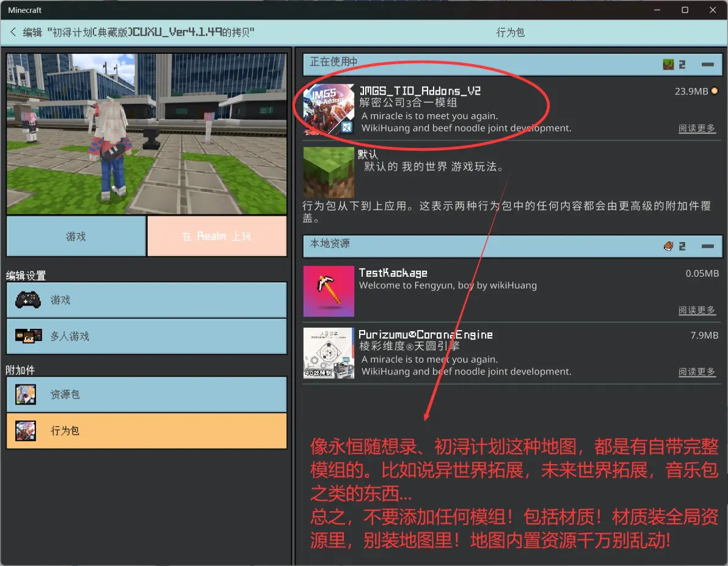Image resolution: width=728 pixels, height=566 pixels.
Task: Click the 棱彩维度®天圆引擎 subtitle
Action: 409,346
